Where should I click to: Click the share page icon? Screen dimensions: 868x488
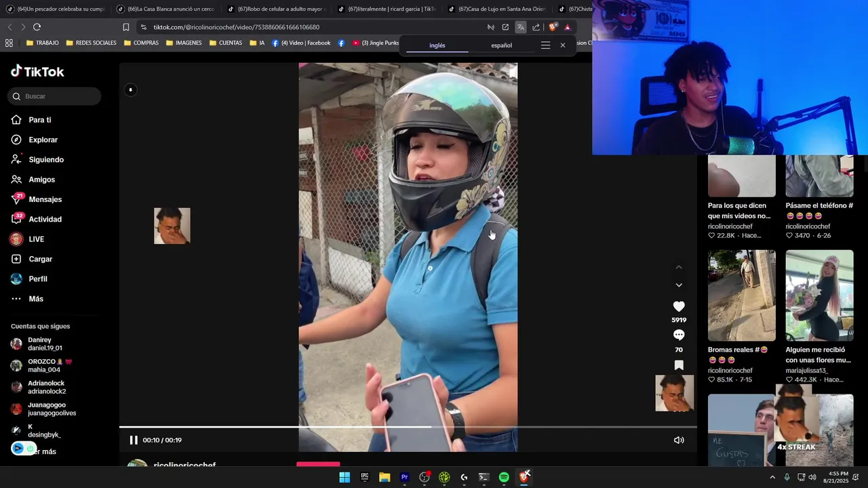pos(536,27)
